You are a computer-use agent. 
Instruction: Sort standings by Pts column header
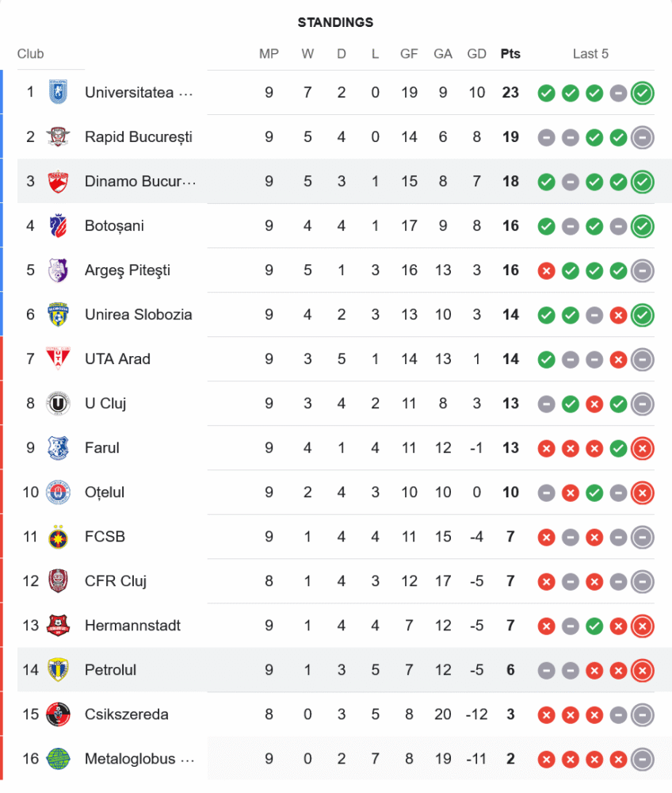[x=510, y=54]
